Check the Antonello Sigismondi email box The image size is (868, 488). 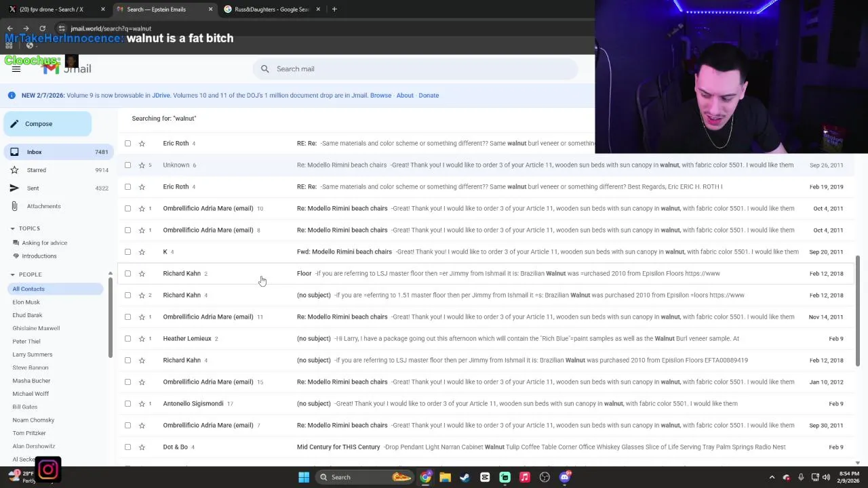coord(127,403)
